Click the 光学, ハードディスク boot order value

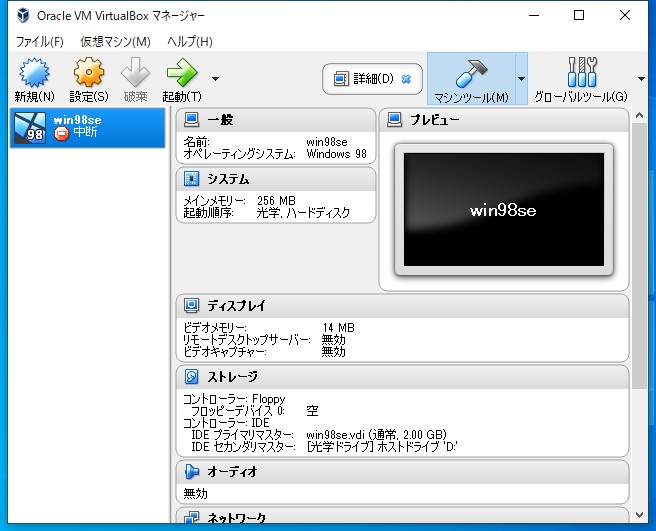(x=303, y=213)
